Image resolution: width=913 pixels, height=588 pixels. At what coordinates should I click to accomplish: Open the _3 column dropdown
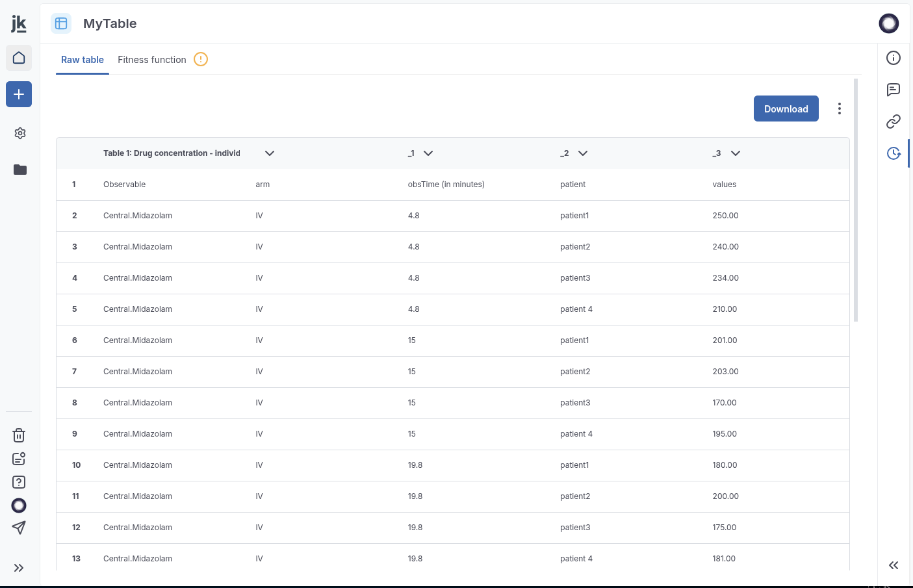click(735, 153)
